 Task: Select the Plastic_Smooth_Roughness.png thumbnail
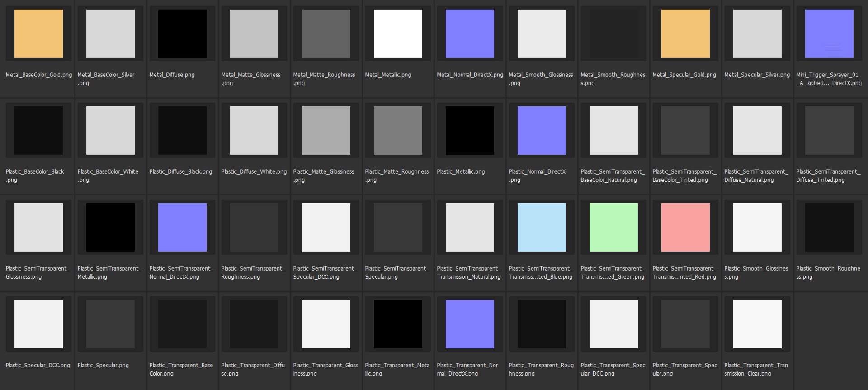829,227
